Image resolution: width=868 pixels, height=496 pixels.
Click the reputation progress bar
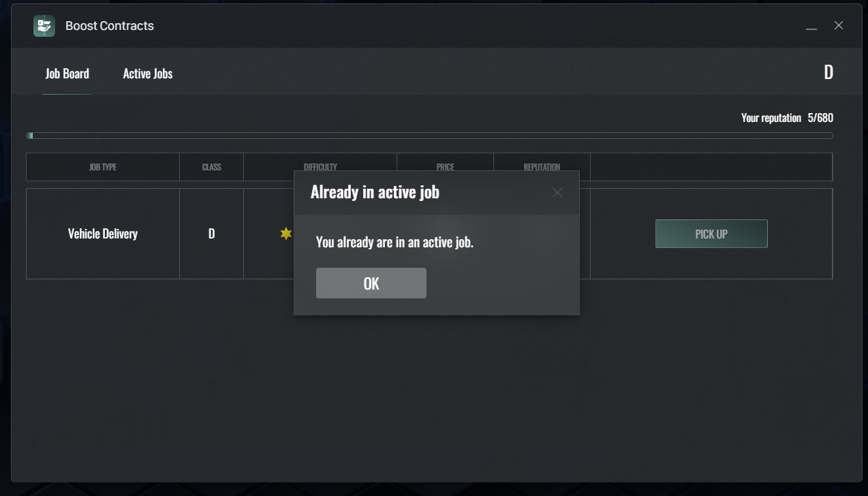[430, 135]
